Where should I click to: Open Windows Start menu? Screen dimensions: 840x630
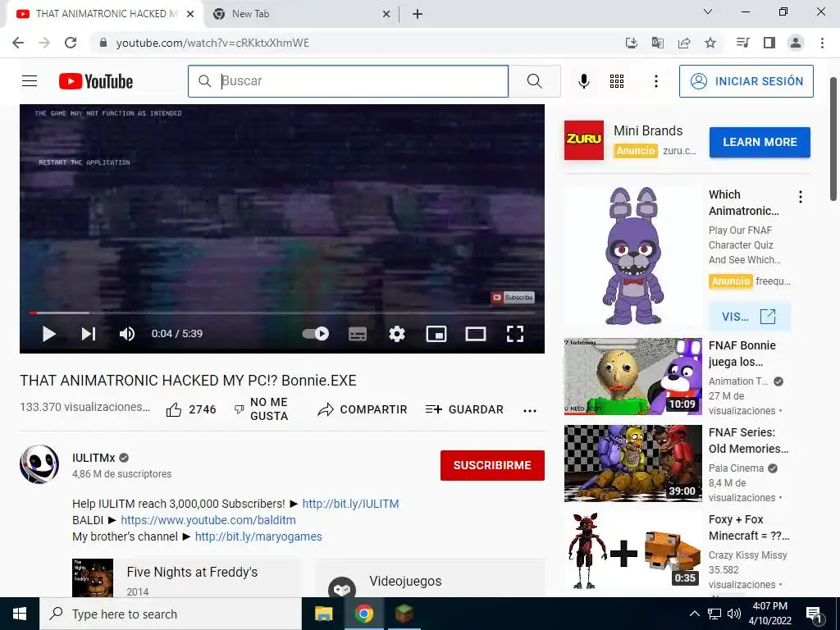coord(20,614)
